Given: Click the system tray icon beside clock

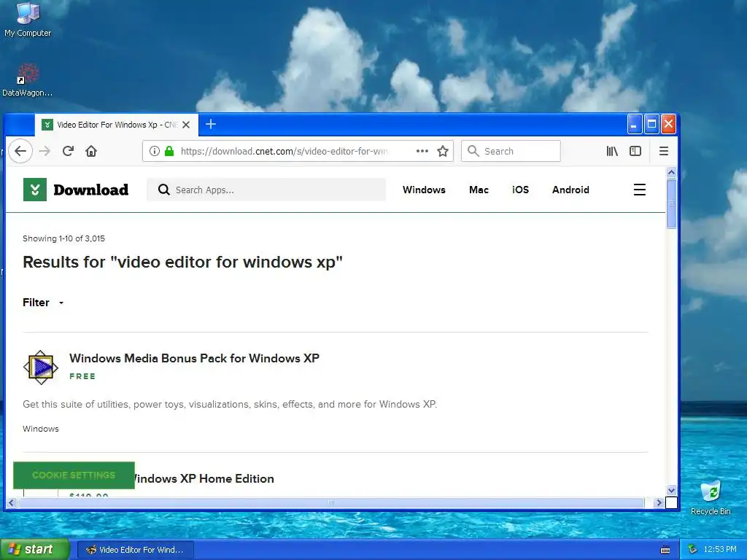Looking at the screenshot, I should pos(693,550).
